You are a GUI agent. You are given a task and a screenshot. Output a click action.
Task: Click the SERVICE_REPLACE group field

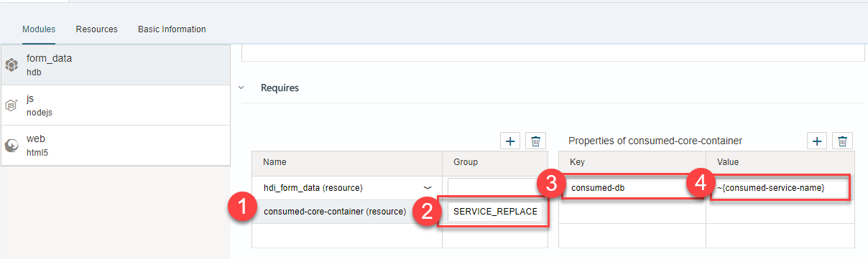point(496,212)
